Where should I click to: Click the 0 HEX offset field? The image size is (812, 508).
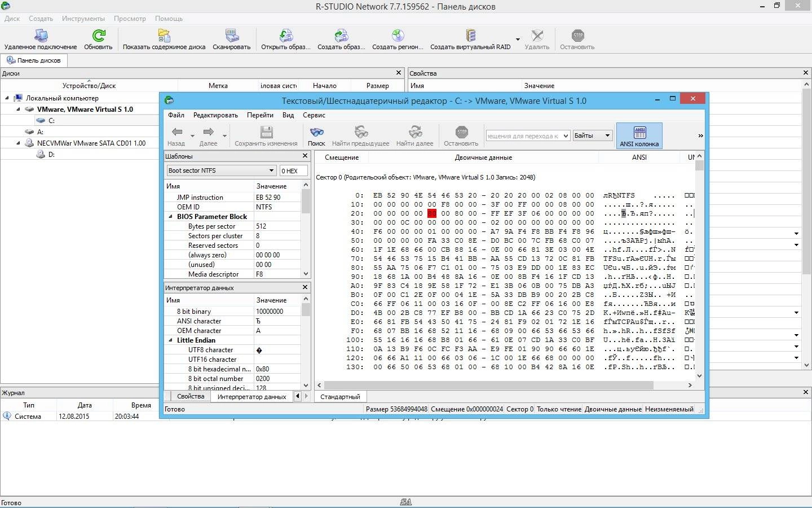tap(293, 170)
